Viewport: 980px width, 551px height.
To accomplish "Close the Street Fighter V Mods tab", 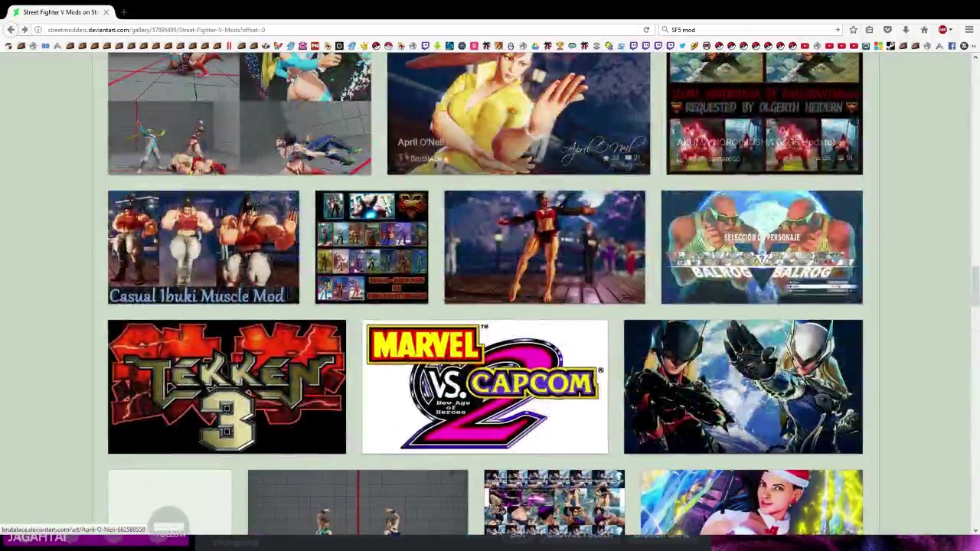I will coord(106,11).
